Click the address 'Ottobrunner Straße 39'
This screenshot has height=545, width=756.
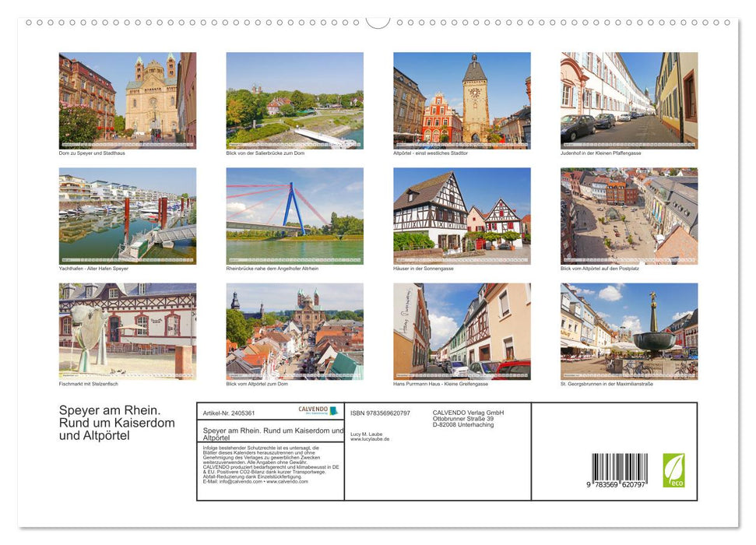[x=462, y=419]
